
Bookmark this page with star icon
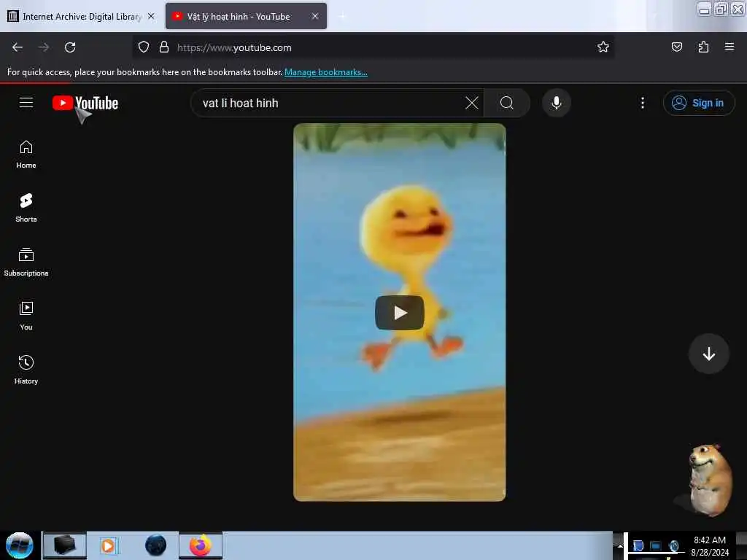603,47
